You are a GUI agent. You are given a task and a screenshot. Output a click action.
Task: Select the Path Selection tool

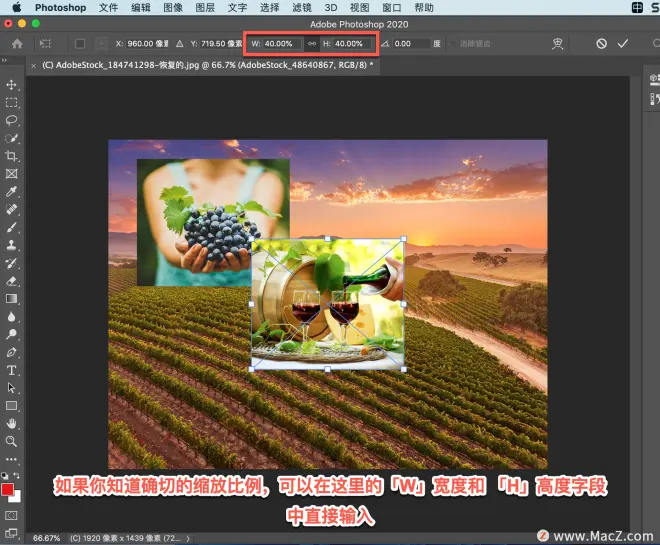[x=11, y=388]
